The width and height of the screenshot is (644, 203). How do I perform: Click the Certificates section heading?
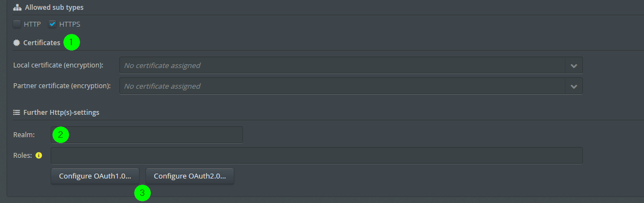click(41, 42)
